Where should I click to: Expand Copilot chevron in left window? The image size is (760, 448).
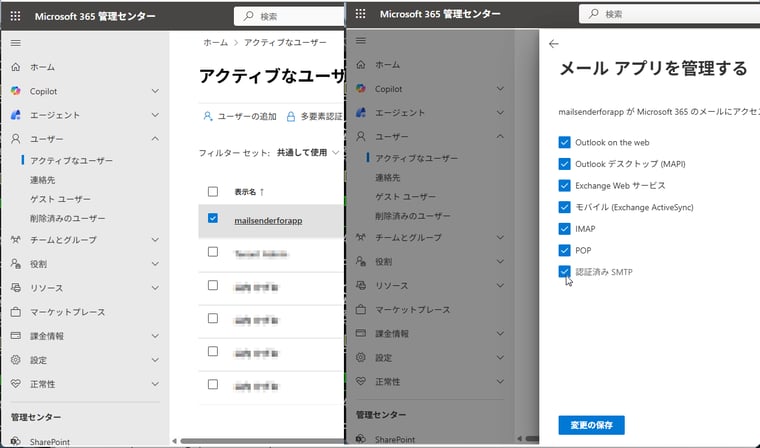coord(155,91)
